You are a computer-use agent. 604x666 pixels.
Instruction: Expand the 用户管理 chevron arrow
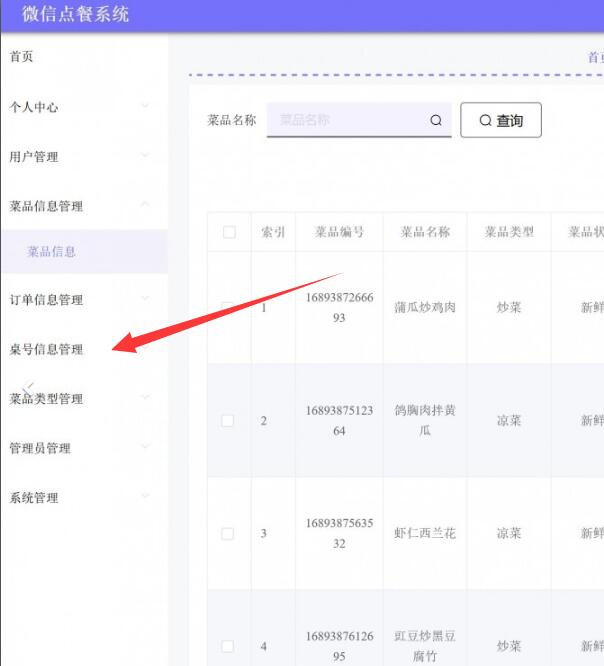(x=145, y=155)
